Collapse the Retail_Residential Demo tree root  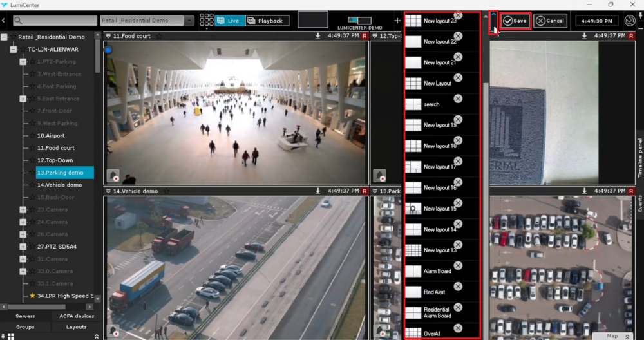(x=5, y=37)
